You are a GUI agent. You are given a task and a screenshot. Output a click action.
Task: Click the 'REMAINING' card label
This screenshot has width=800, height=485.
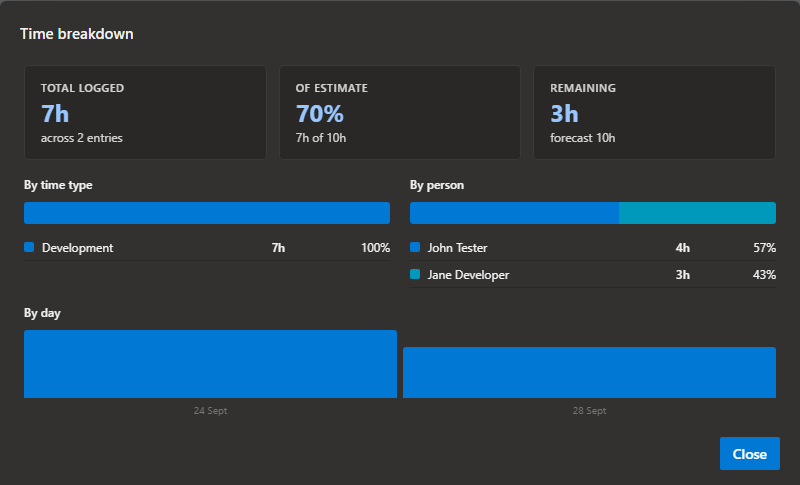[583, 88]
